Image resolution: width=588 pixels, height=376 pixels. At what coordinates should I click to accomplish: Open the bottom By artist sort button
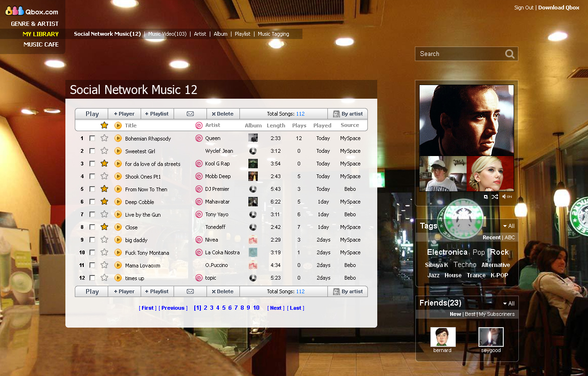[348, 291]
